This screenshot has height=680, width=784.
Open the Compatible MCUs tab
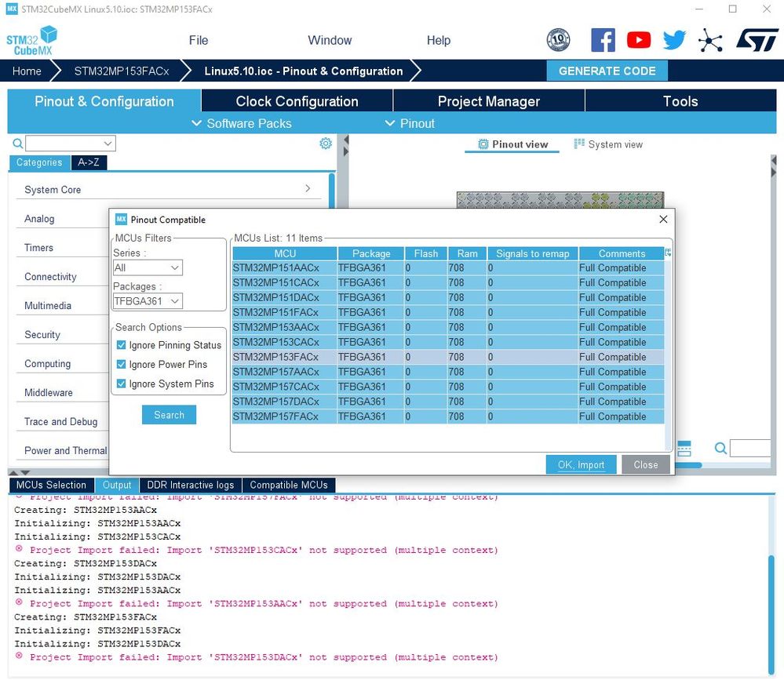[x=289, y=485]
